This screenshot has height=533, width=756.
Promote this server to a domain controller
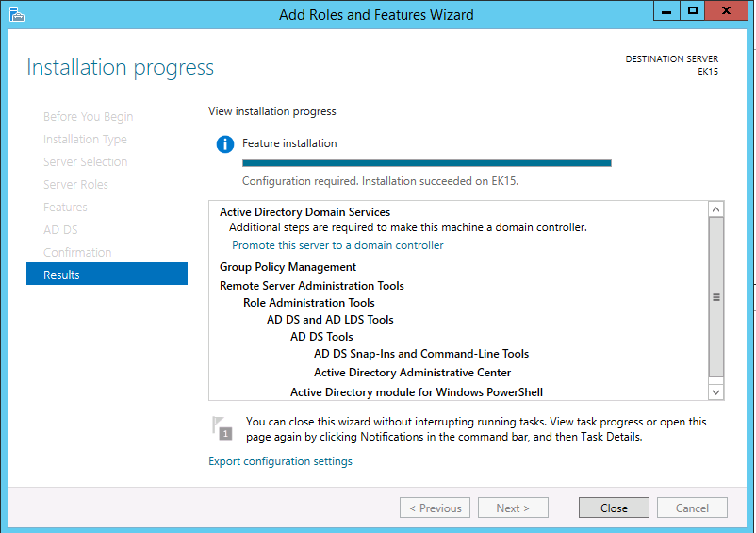pyautogui.click(x=337, y=245)
